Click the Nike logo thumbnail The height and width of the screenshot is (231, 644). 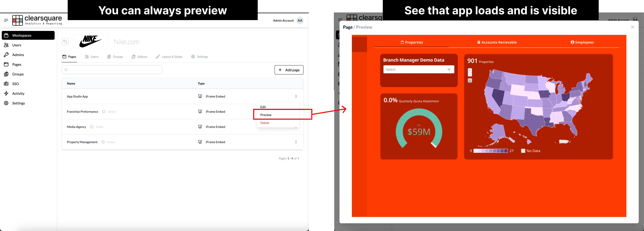pos(91,41)
